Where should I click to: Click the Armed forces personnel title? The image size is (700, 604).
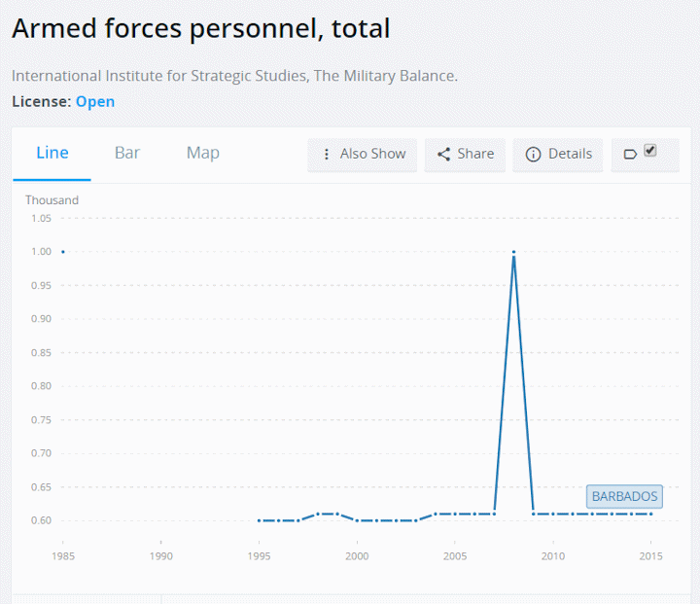pyautogui.click(x=201, y=28)
